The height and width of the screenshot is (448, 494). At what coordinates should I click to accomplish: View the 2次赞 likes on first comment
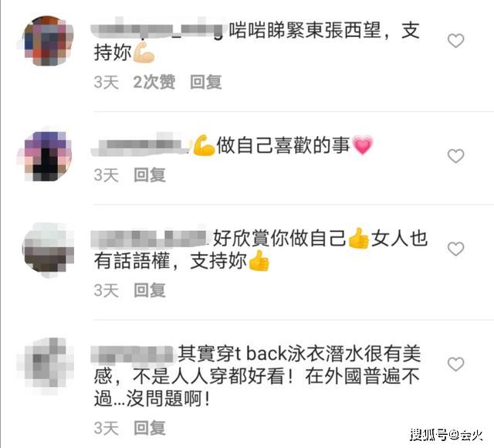pos(154,82)
